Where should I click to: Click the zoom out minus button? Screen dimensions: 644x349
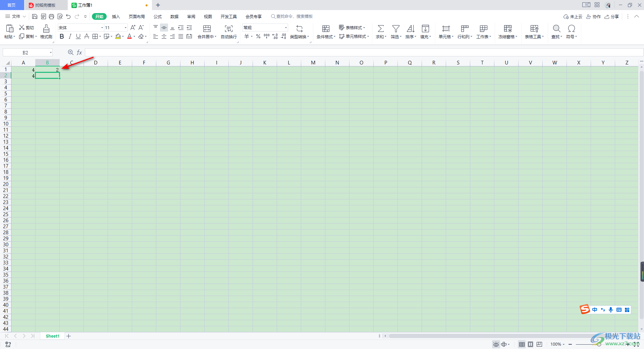[x=570, y=344]
